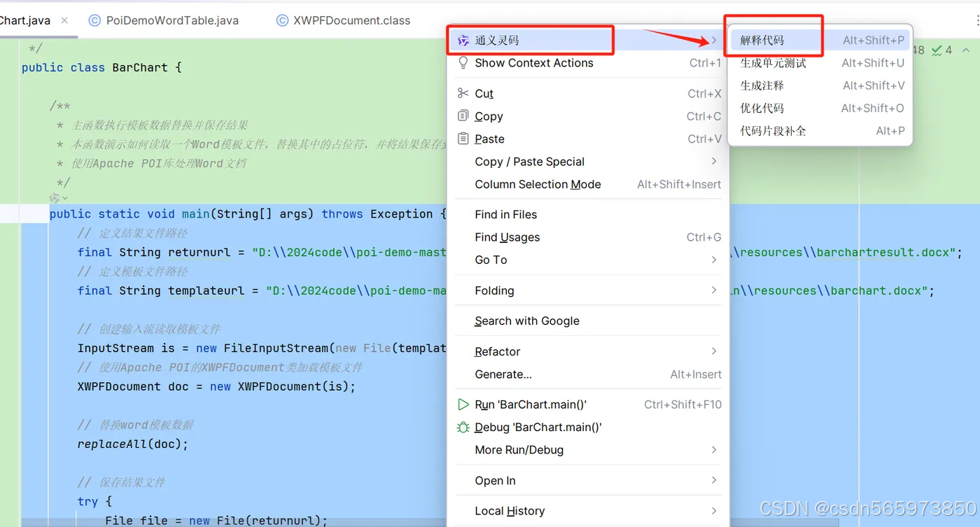
Task: Expand the Open In submenu
Action: (588, 481)
